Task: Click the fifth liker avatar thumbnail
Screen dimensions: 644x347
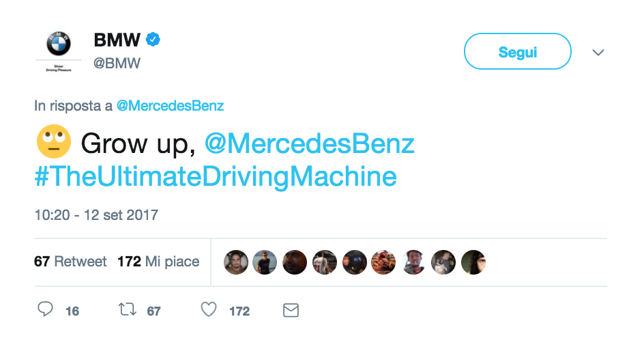Action: (355, 262)
